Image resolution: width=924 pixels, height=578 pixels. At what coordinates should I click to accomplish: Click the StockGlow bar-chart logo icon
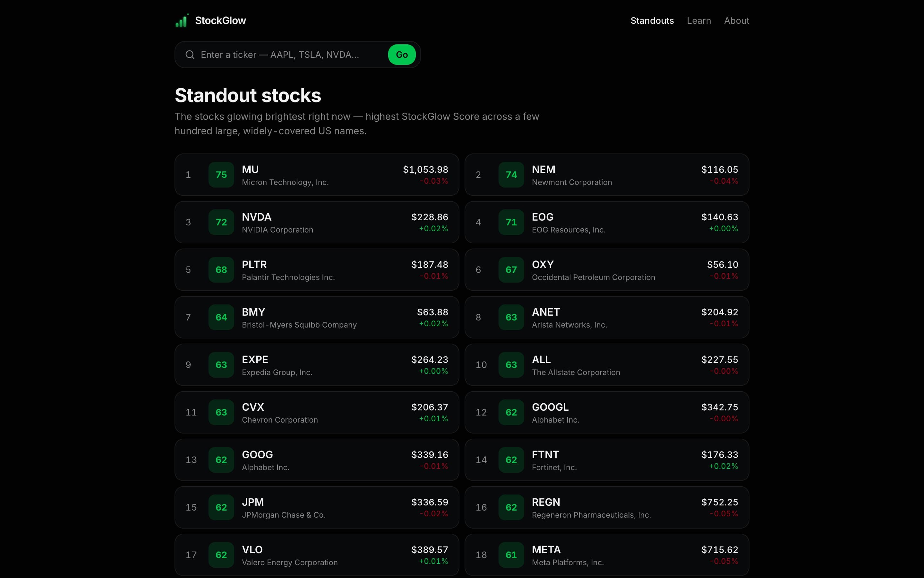point(182,21)
